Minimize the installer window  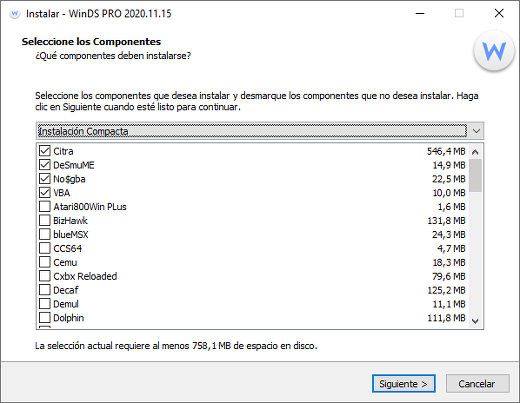point(420,13)
